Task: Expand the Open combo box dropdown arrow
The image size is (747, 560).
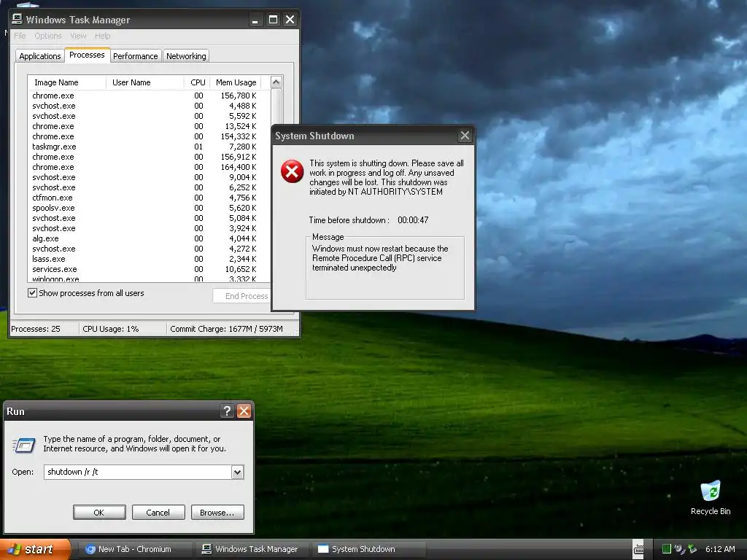Action: [x=238, y=472]
